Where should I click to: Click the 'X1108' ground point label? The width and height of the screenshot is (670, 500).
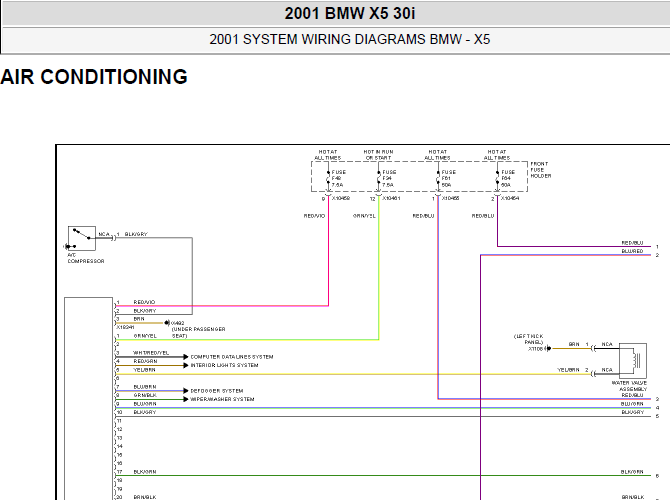click(x=535, y=349)
